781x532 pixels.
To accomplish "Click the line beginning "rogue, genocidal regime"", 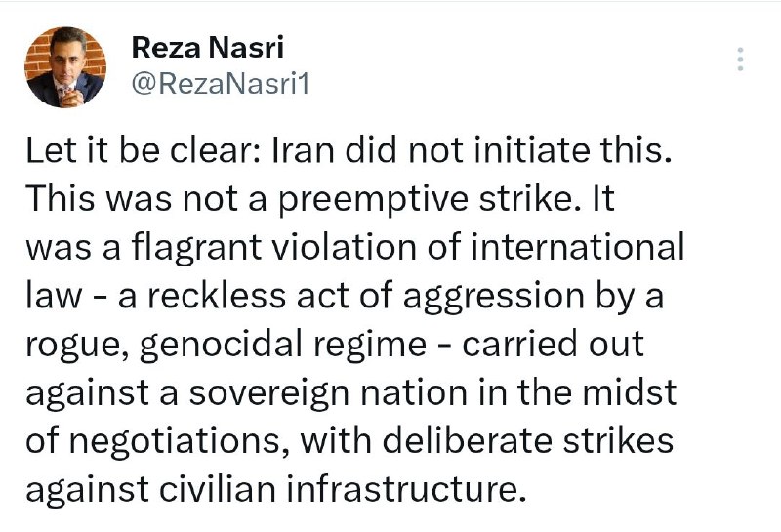I will click(335, 345).
